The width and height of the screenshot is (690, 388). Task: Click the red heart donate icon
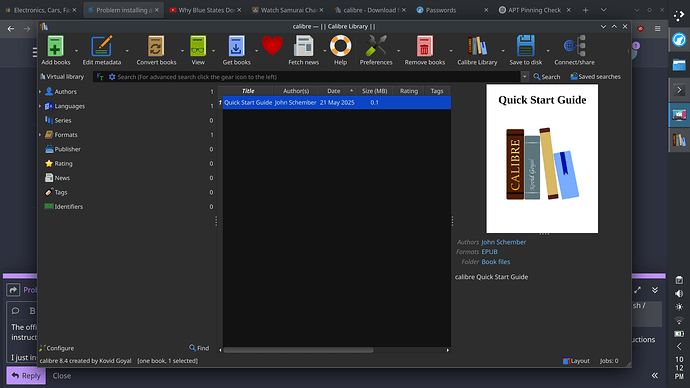[x=272, y=46]
